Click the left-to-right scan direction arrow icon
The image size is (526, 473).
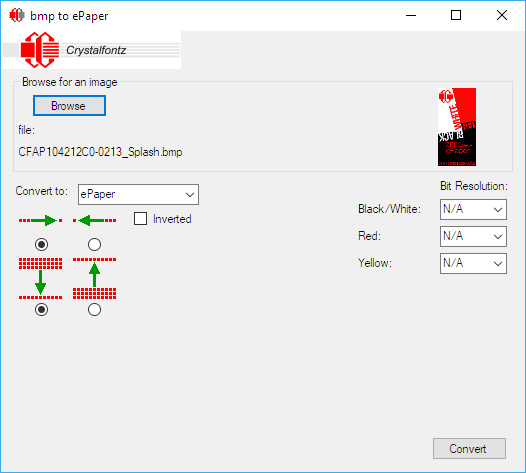tap(41, 220)
